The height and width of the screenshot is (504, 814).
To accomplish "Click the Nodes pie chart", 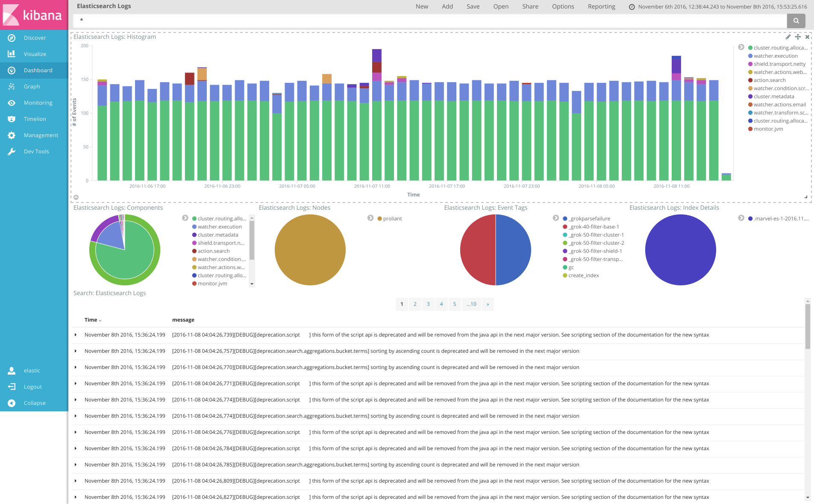I will (x=310, y=250).
